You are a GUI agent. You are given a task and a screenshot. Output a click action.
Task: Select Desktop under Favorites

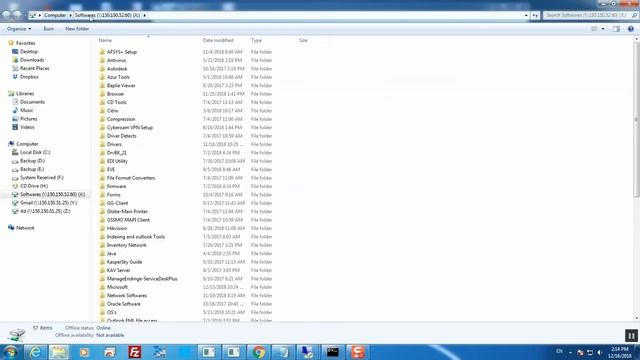(29, 52)
